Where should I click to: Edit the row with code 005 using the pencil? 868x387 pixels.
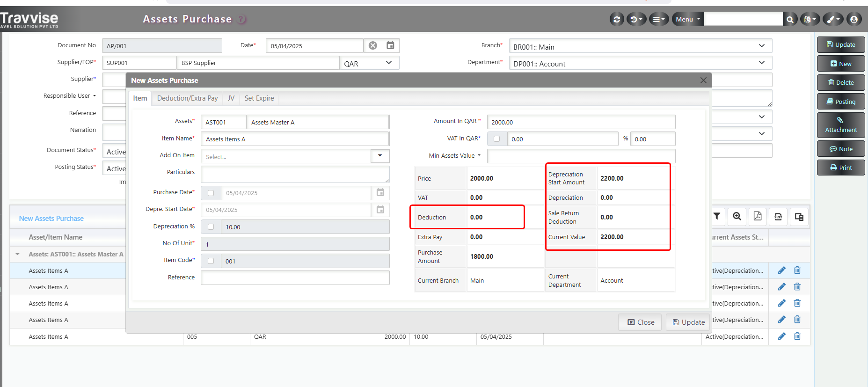(782, 336)
